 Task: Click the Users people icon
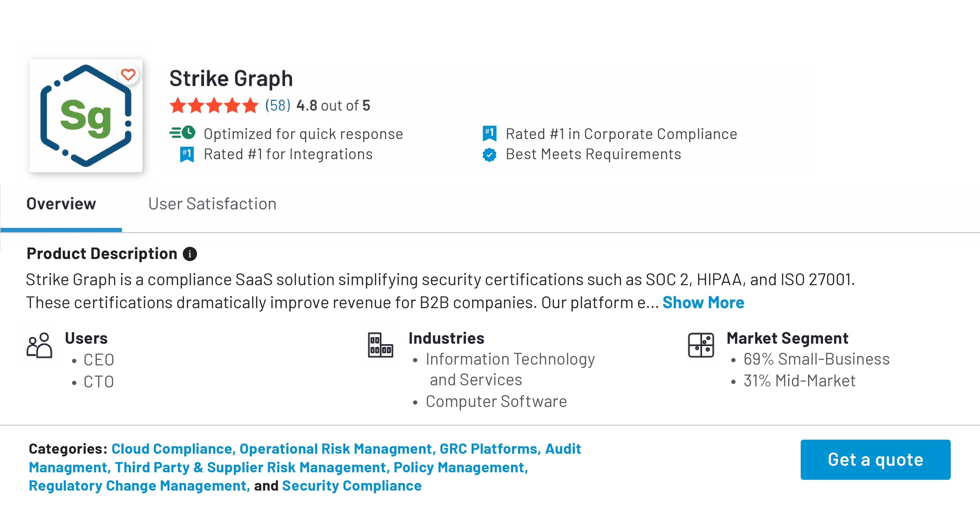tap(39, 345)
